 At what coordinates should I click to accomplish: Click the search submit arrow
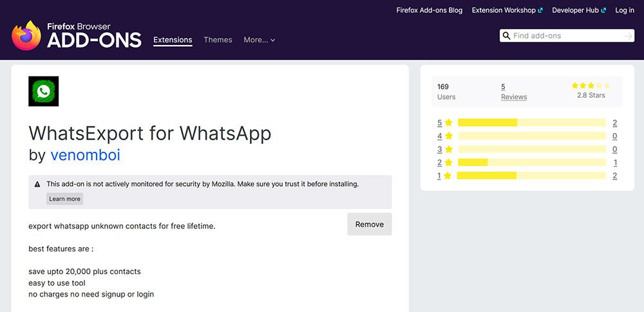[x=629, y=36]
